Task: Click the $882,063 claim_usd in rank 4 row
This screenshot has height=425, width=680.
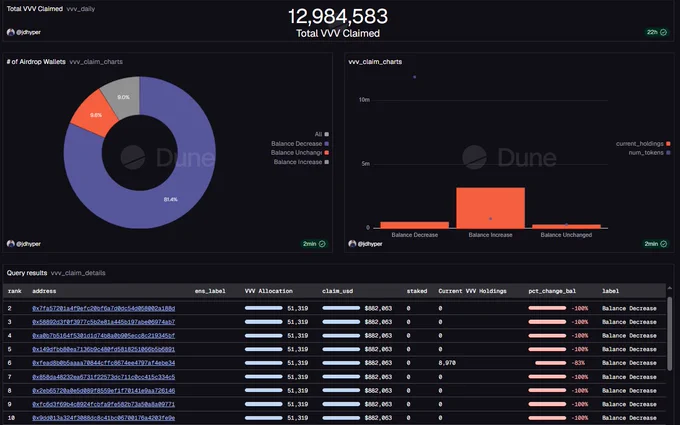Action: point(378,336)
